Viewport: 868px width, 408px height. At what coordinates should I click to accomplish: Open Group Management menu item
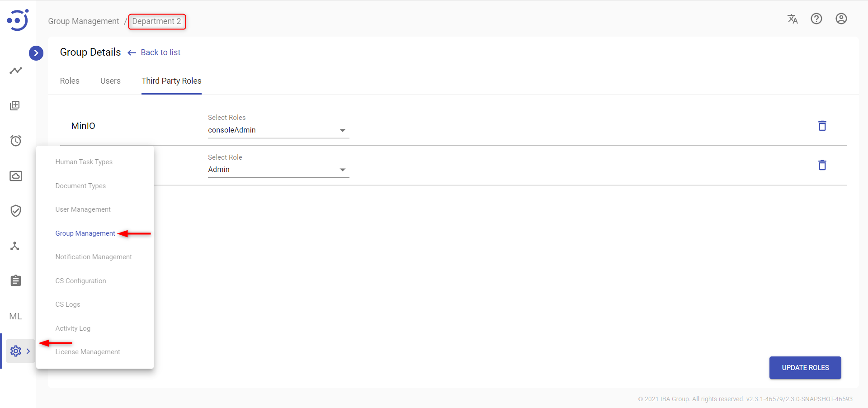pos(85,233)
